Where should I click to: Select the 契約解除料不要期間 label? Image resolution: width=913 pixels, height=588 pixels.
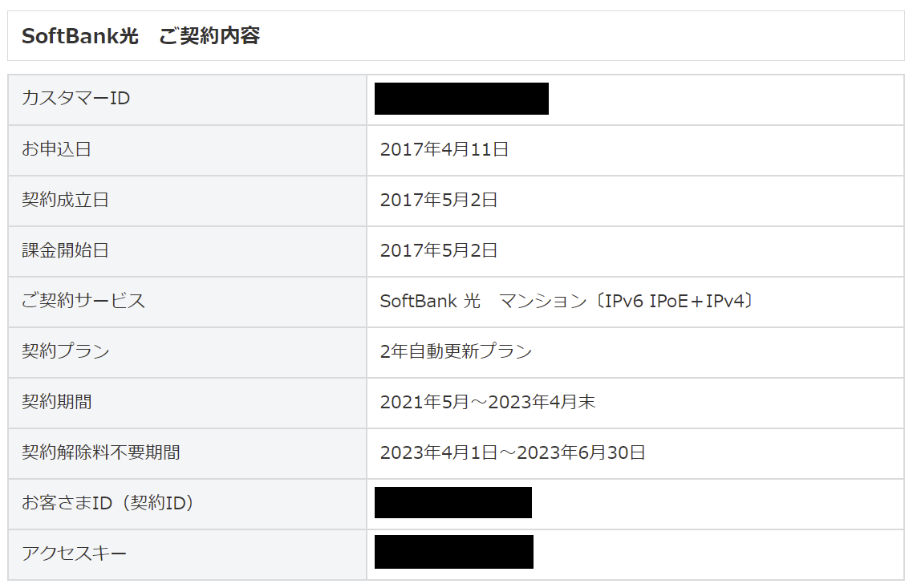coord(101,452)
